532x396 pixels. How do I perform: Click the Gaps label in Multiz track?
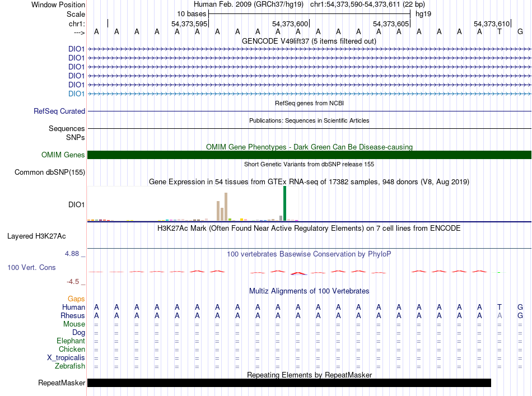coord(76,299)
